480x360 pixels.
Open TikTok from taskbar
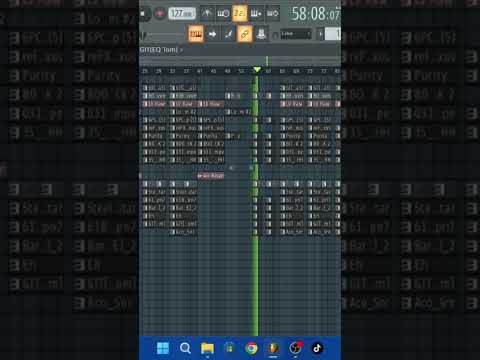317,348
